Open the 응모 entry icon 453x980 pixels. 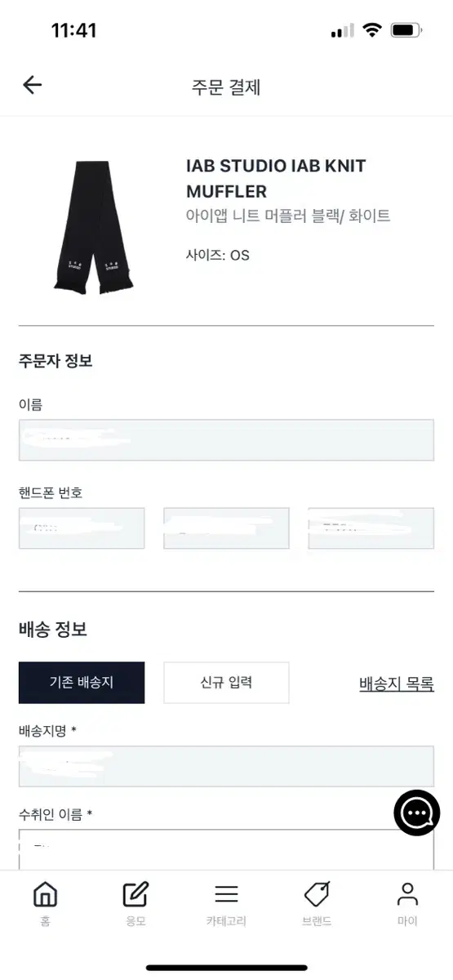click(x=135, y=895)
